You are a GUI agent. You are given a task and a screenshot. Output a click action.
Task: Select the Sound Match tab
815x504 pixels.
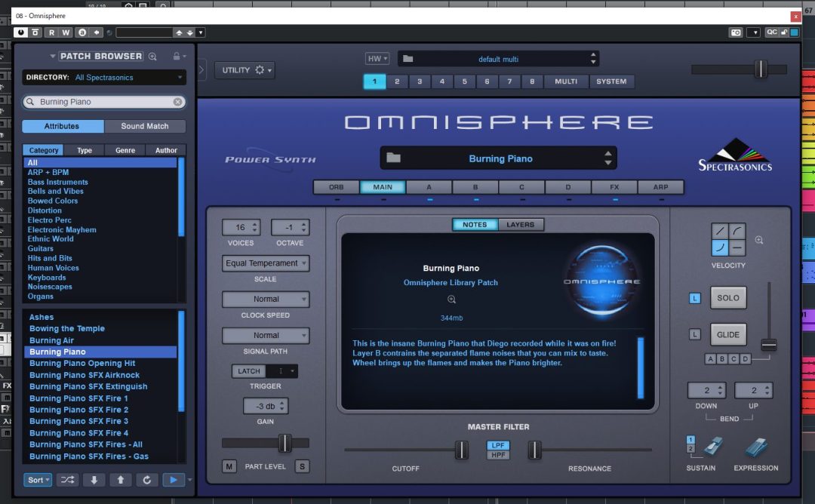144,126
